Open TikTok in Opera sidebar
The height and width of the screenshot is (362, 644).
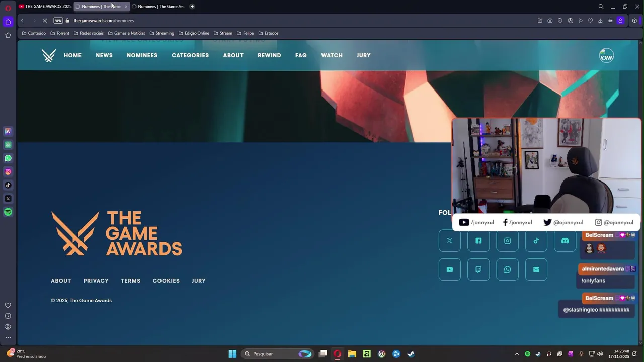click(8, 185)
